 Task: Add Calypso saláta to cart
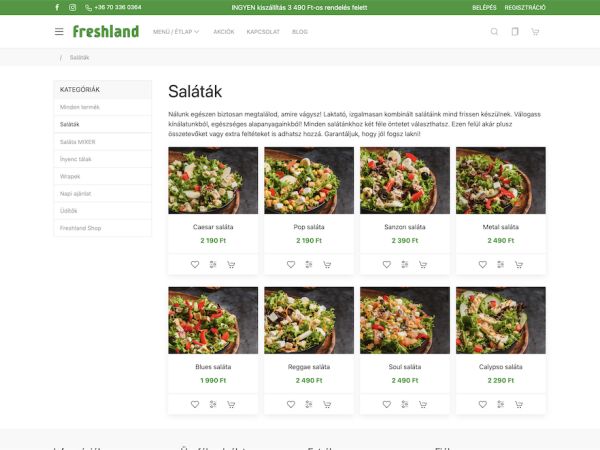(x=519, y=404)
